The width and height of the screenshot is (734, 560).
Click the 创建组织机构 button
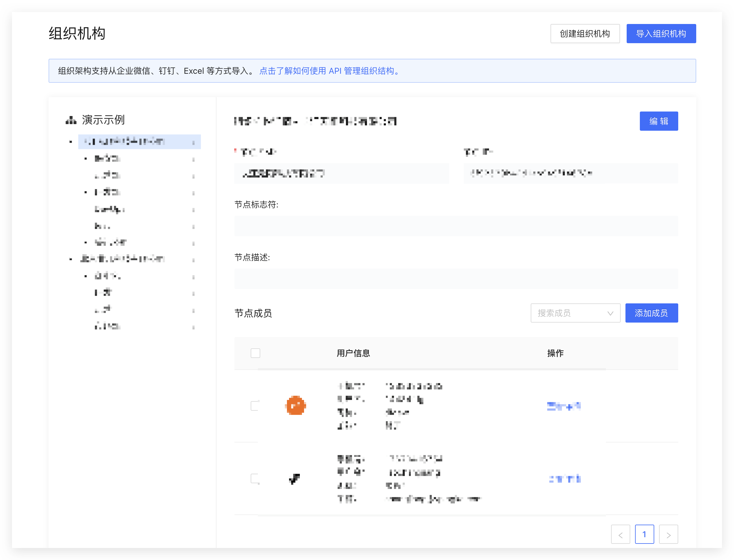coord(585,34)
